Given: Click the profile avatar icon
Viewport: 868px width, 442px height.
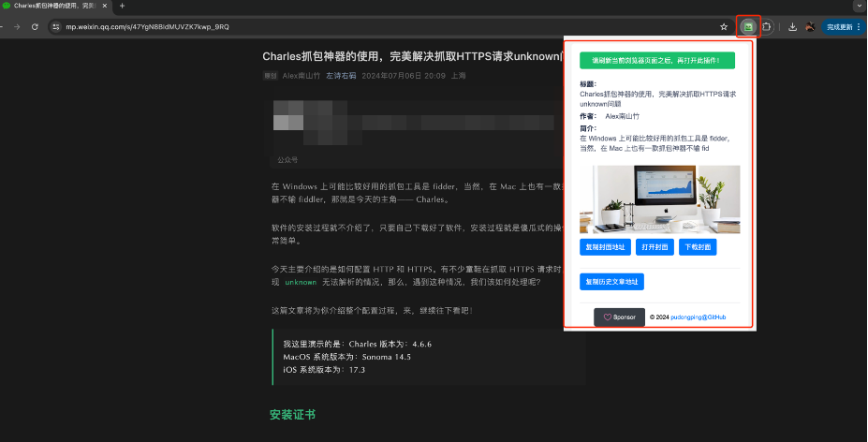Looking at the screenshot, I should pyautogui.click(x=810, y=27).
